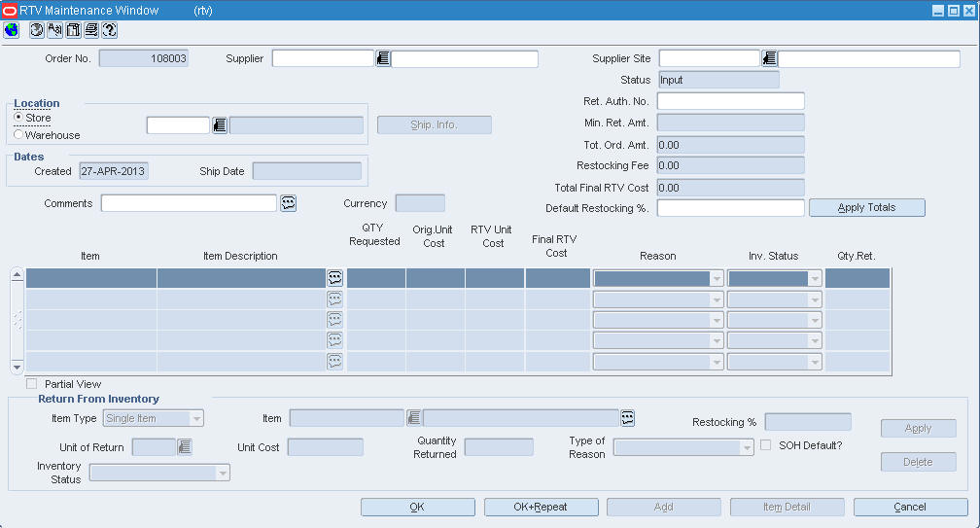Screen dimensions: 980x528
Task: Open the Item Type Single Item dropdown
Action: (x=196, y=419)
